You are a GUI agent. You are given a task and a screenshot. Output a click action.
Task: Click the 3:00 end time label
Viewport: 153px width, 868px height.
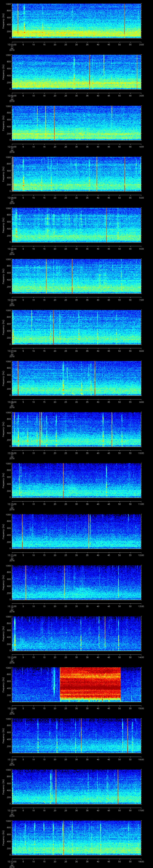click(x=141, y=96)
